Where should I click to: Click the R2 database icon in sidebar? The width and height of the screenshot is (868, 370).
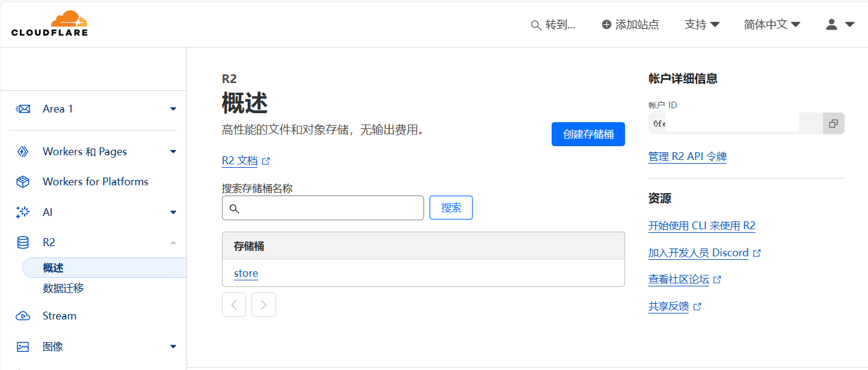point(23,242)
